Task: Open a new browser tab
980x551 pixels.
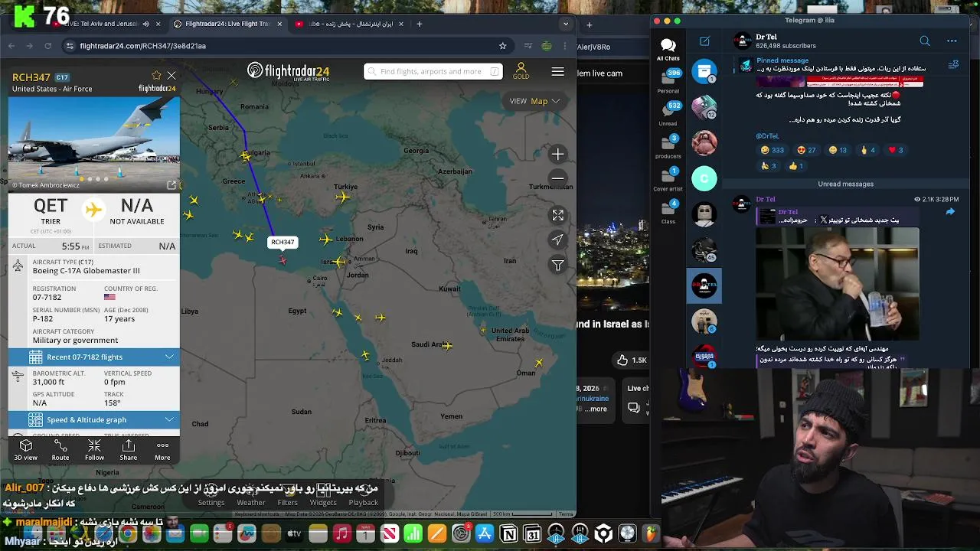Action: (x=419, y=24)
